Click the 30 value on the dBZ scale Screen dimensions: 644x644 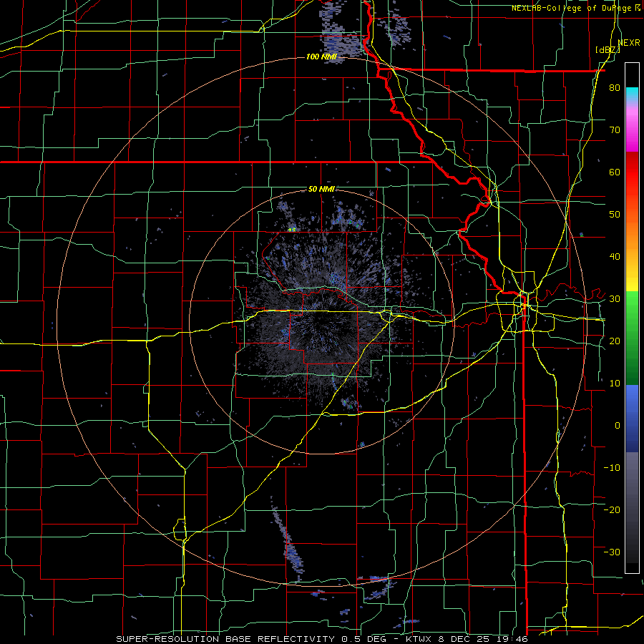coord(615,298)
